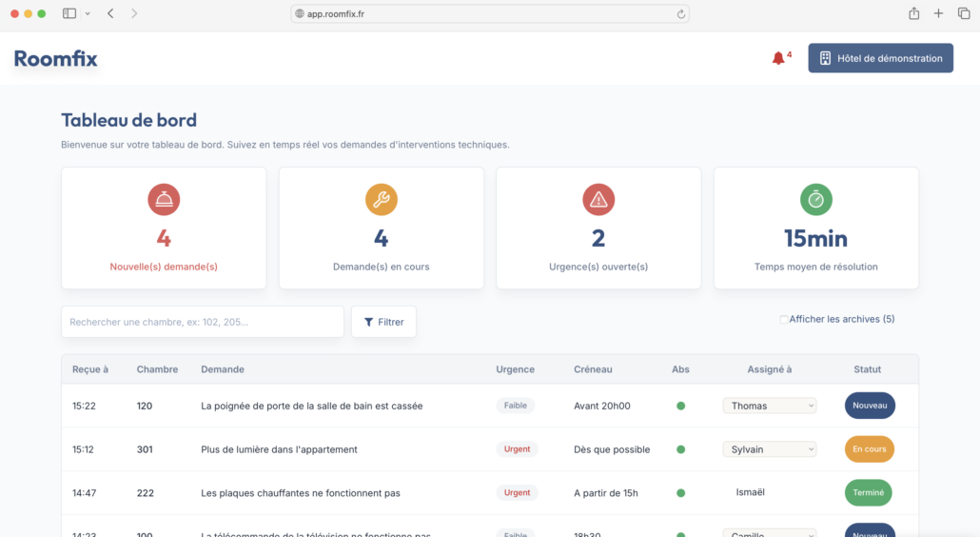
Task: Click the En cours status badge
Action: (x=869, y=449)
